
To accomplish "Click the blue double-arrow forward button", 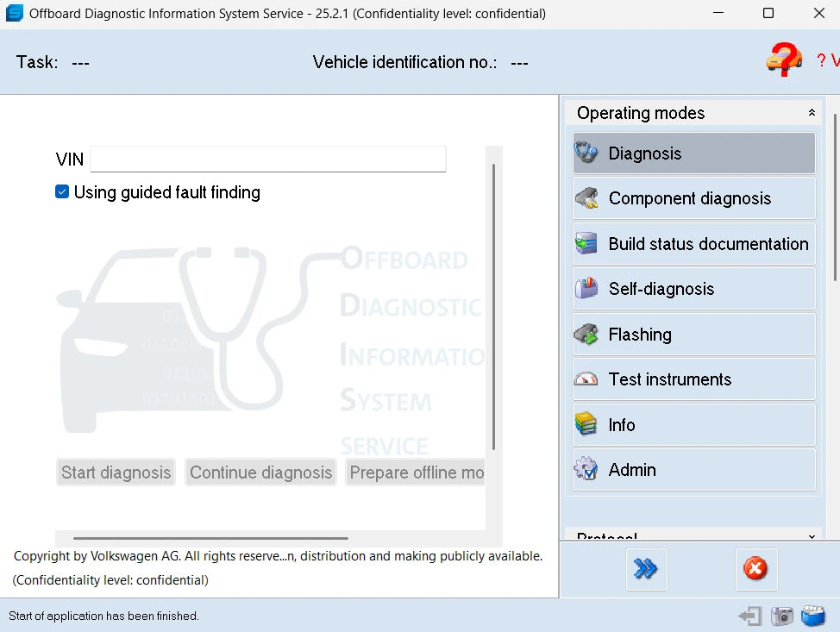I will click(x=646, y=569).
